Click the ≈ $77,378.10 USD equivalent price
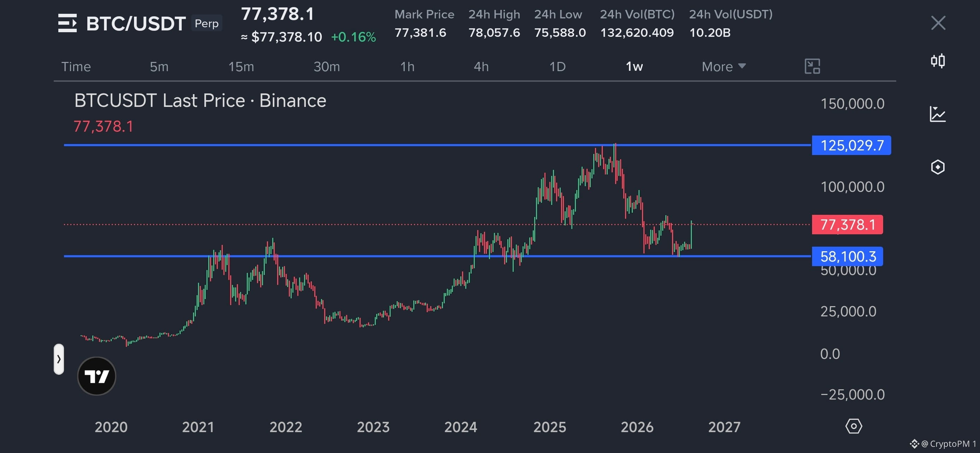 [x=281, y=37]
